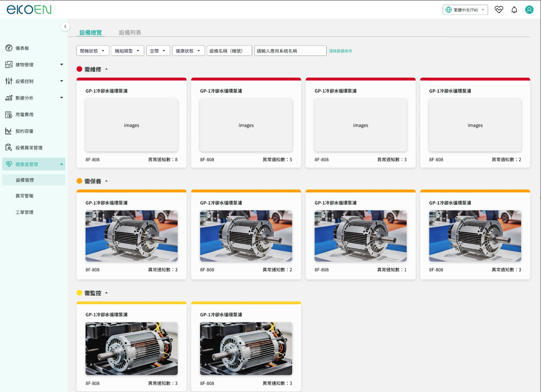Collapse the 需維修 section
This screenshot has height=392, width=541.
[x=106, y=69]
